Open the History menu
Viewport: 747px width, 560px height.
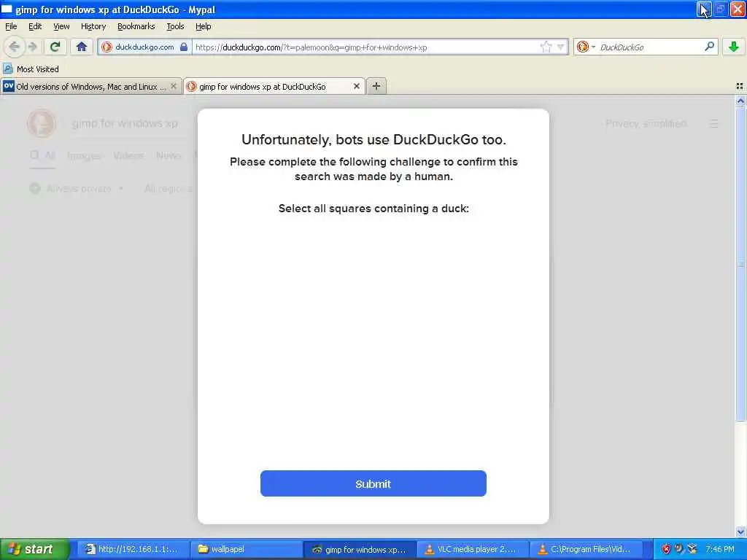click(93, 26)
